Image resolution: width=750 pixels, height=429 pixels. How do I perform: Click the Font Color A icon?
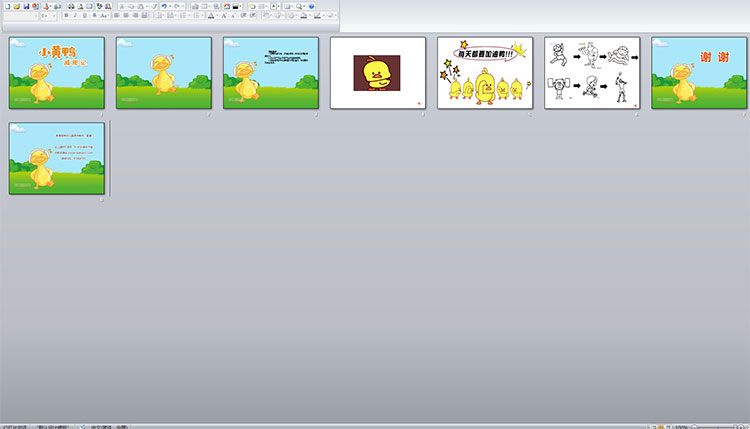pyautogui.click(x=211, y=15)
